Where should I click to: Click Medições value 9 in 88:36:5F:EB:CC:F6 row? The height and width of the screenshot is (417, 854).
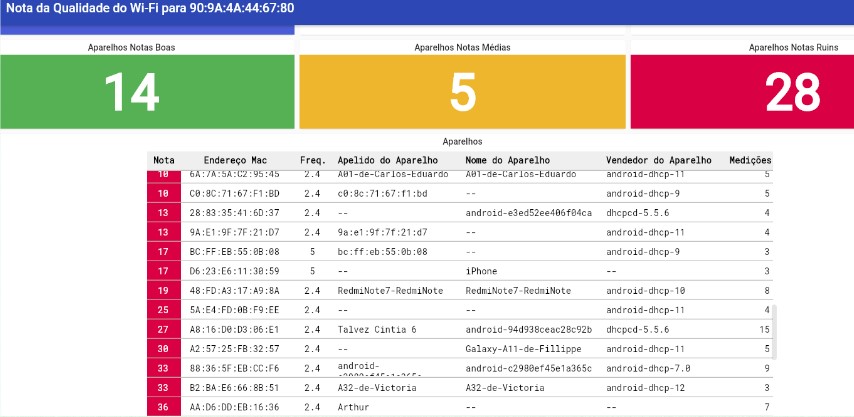767,369
